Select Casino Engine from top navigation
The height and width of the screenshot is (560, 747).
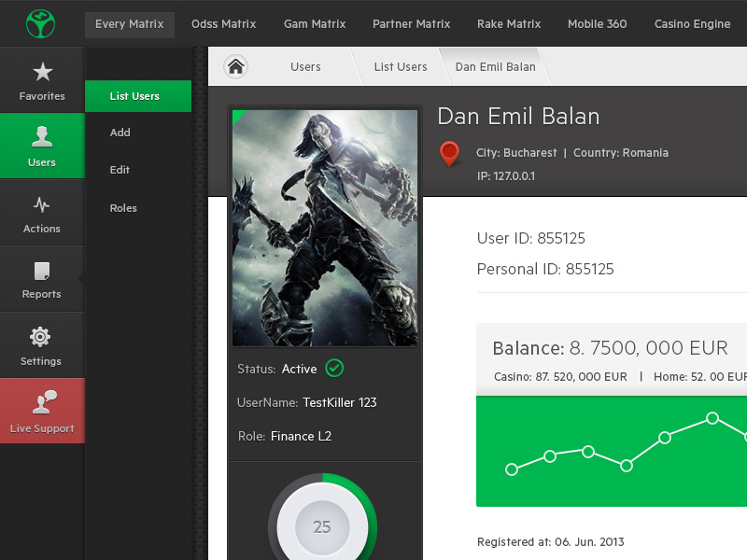pos(693,23)
